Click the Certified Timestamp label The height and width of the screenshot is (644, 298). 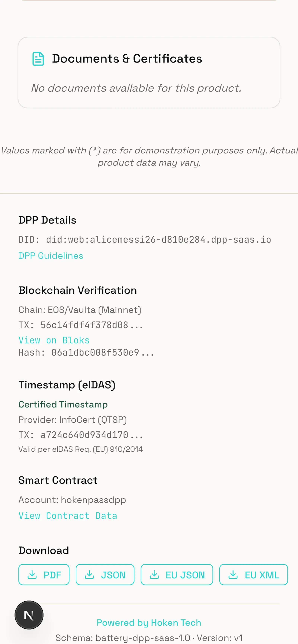(x=63, y=404)
